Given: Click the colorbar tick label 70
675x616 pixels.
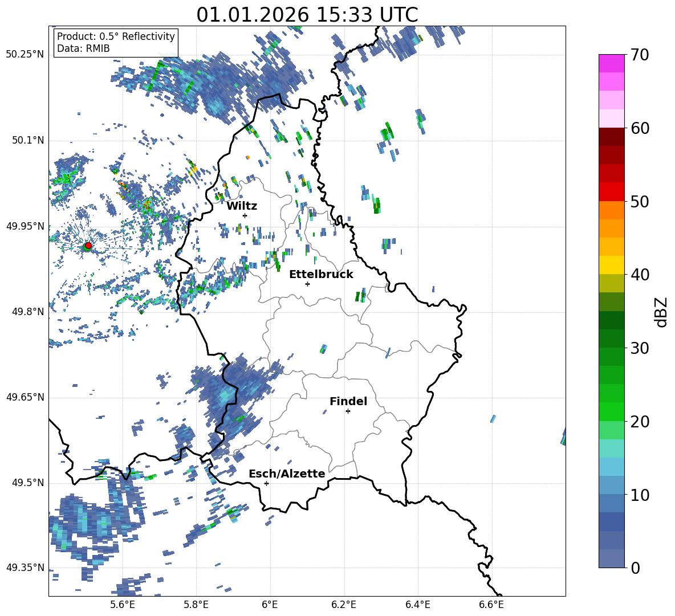Looking at the screenshot, I should pos(640,55).
